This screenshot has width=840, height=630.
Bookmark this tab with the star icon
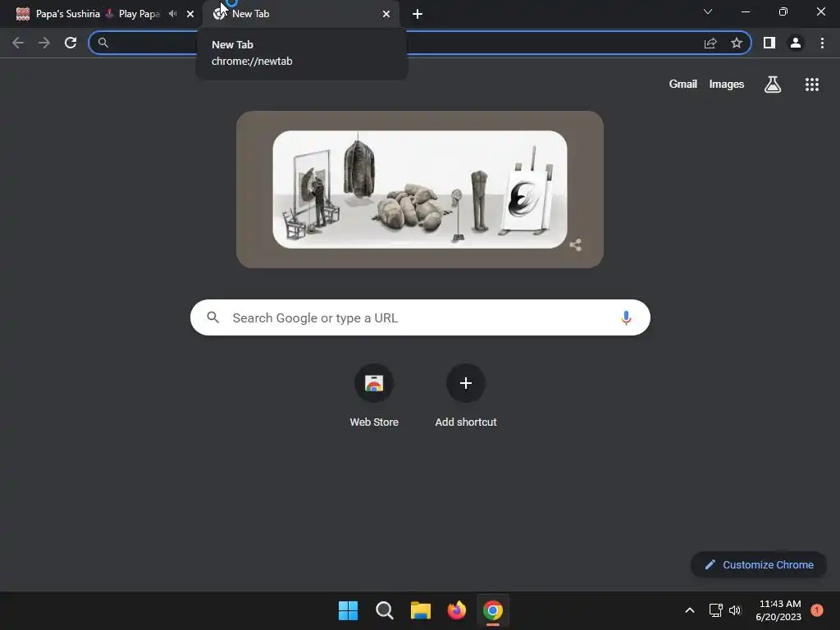737,43
